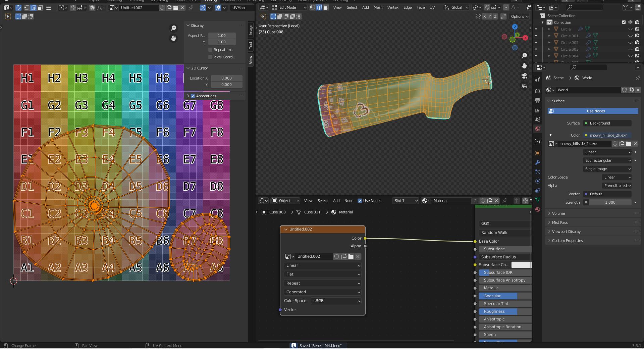Toggle camera view gizmo in 3D viewport
644x349 pixels.
(524, 76)
